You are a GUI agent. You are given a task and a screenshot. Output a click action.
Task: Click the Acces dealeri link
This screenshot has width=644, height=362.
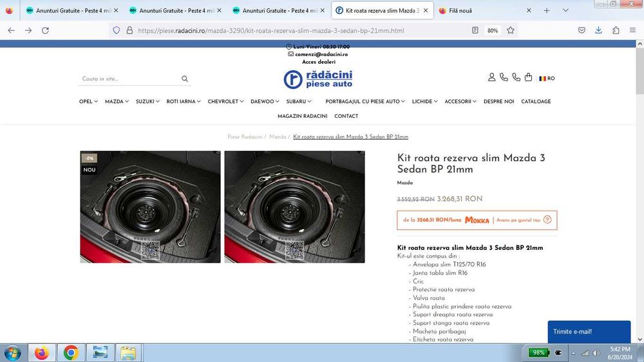point(319,62)
